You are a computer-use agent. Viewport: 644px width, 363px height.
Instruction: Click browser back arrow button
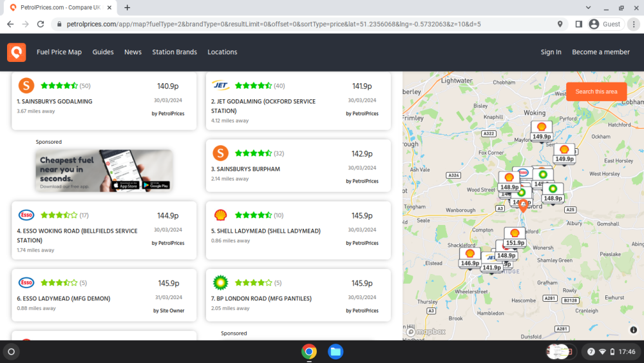click(10, 25)
